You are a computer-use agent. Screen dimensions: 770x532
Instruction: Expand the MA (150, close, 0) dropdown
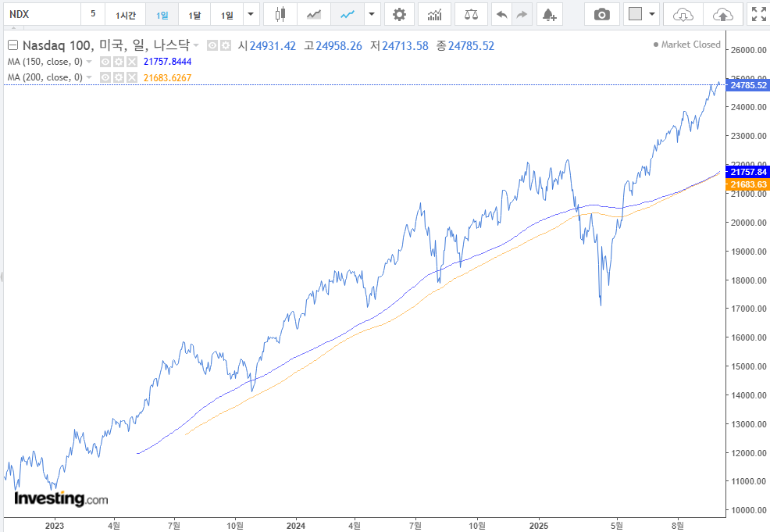point(89,62)
